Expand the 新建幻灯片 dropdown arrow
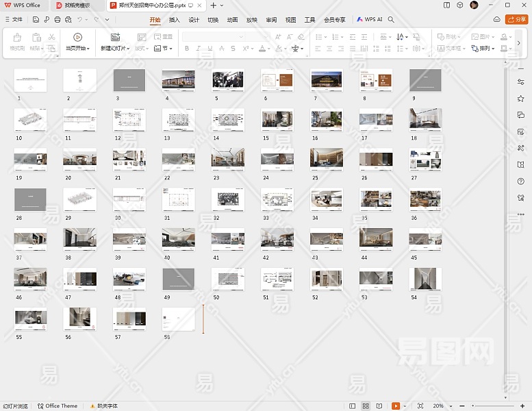The width and height of the screenshot is (532, 411). pyautogui.click(x=127, y=49)
